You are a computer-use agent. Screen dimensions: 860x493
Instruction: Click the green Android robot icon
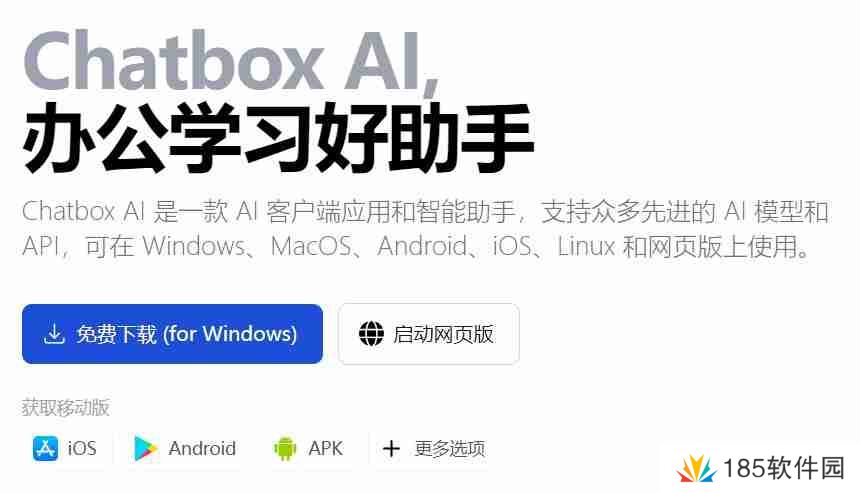[x=285, y=449]
